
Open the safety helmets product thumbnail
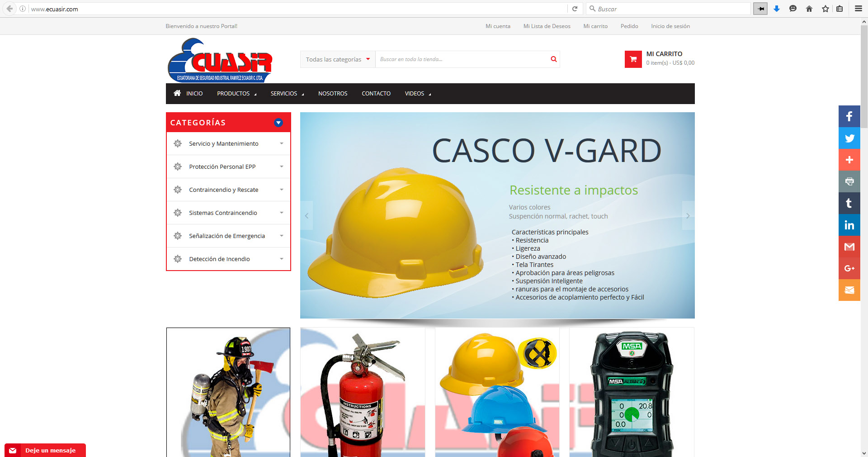tap(497, 392)
